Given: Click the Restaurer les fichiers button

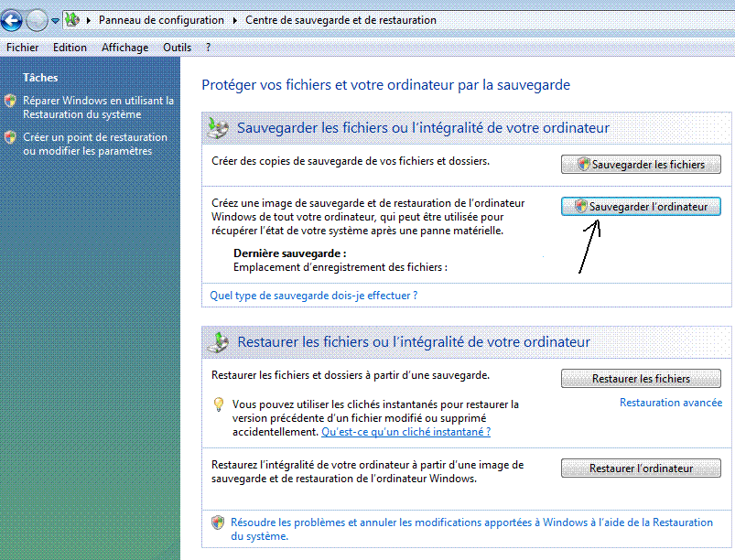Looking at the screenshot, I should [641, 378].
